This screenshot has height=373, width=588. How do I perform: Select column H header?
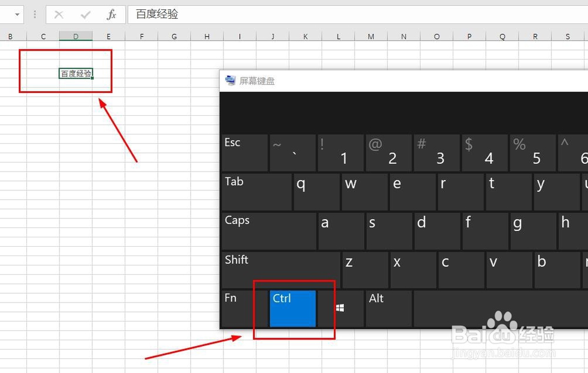(207, 36)
